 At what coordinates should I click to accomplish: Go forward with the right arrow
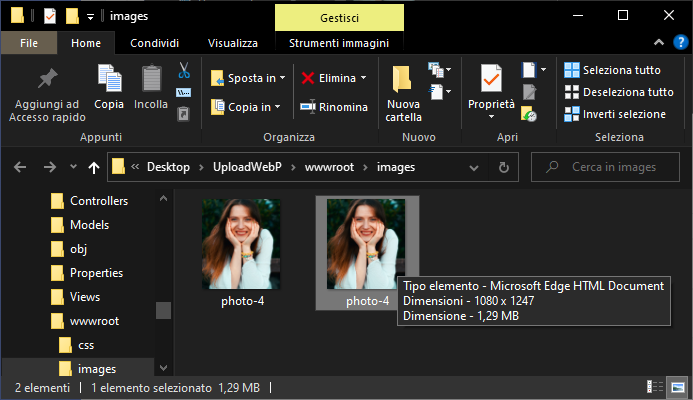[50, 167]
